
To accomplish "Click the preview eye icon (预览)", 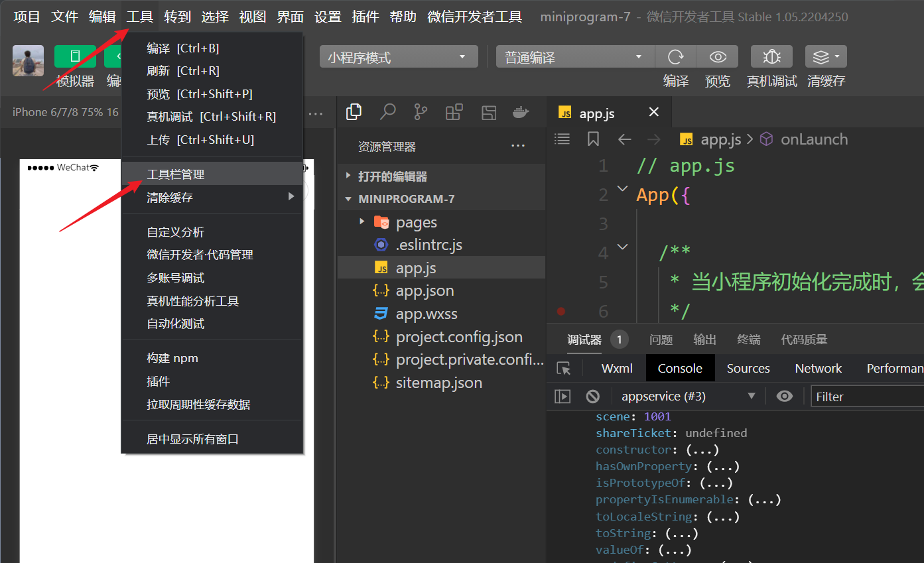I will pos(718,57).
